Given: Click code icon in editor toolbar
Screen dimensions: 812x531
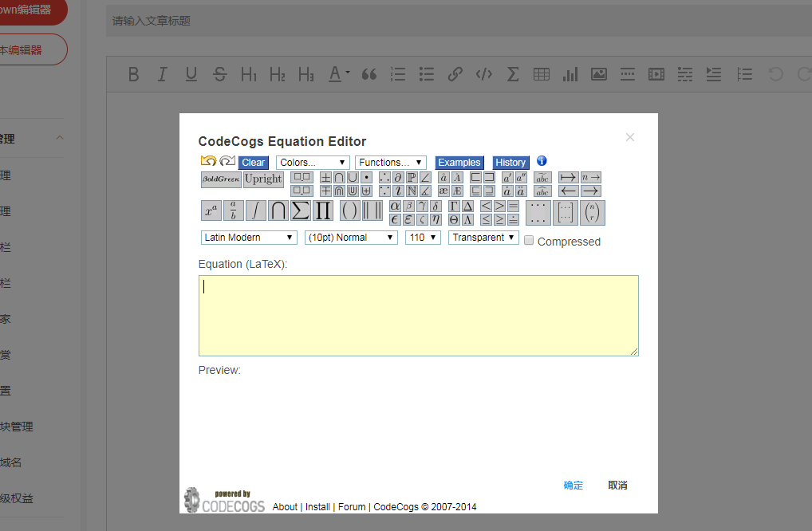Looking at the screenshot, I should 483,74.
